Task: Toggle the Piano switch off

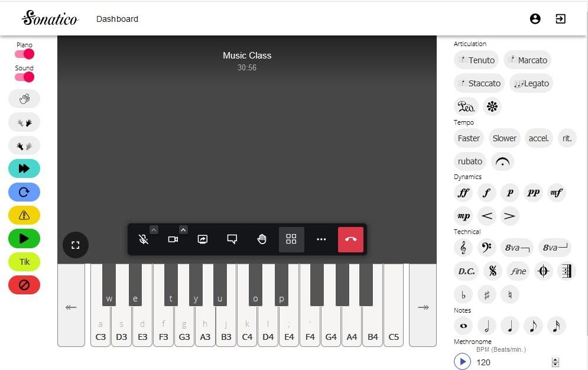Action: click(24, 54)
